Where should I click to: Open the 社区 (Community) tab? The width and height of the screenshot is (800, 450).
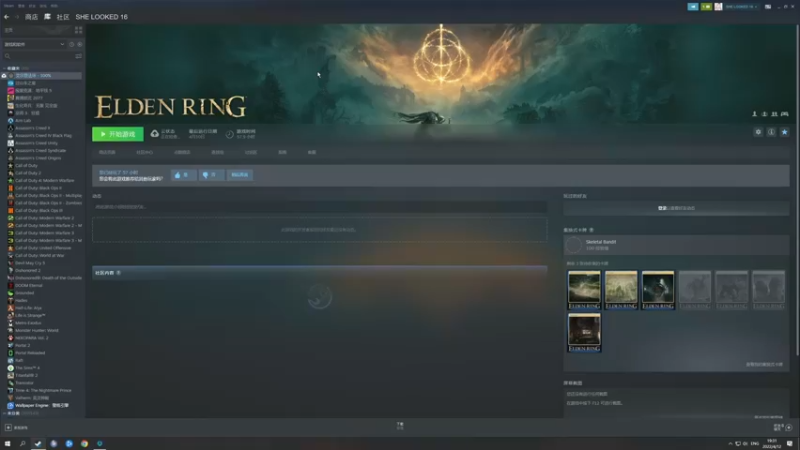coord(63,17)
